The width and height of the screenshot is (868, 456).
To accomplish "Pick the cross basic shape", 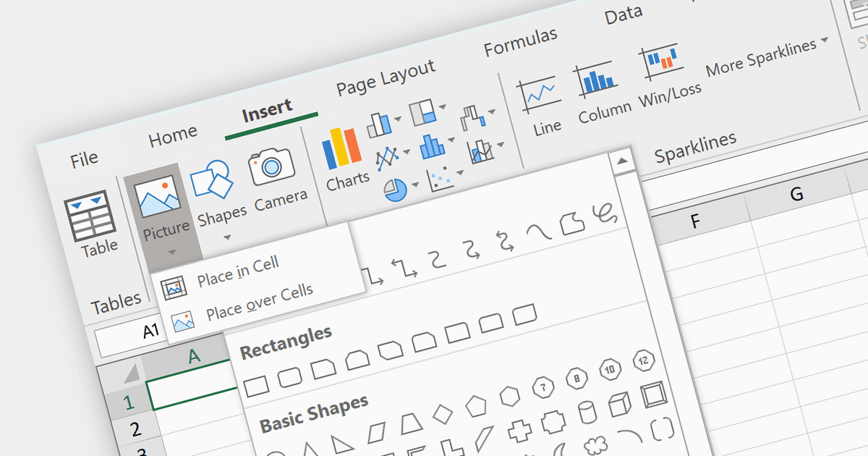I will click(x=519, y=431).
